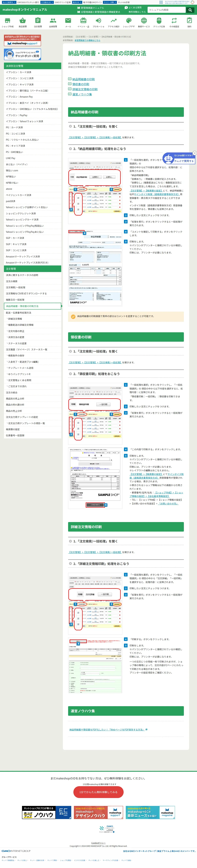The width and height of the screenshot is (197, 868).
Task: Close the chat popup with X
Action: click(194, 153)
